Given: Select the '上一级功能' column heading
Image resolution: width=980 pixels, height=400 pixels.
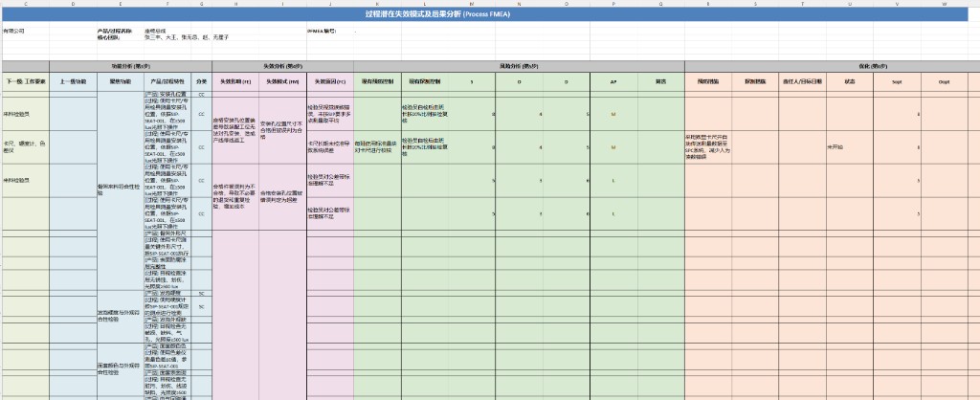Looking at the screenshot, I should pyautogui.click(x=73, y=82).
